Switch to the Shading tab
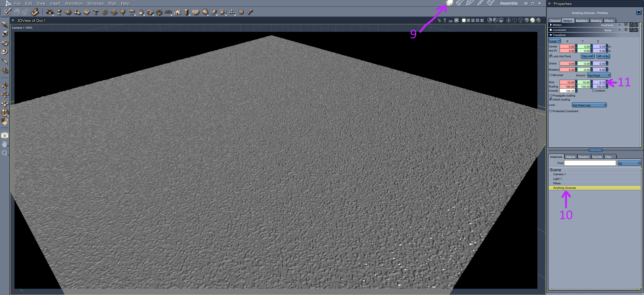Image resolution: width=644 pixels, height=295 pixels. click(x=596, y=21)
